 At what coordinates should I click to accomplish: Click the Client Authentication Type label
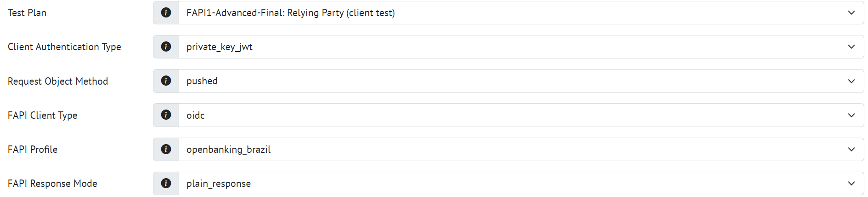pos(64,47)
